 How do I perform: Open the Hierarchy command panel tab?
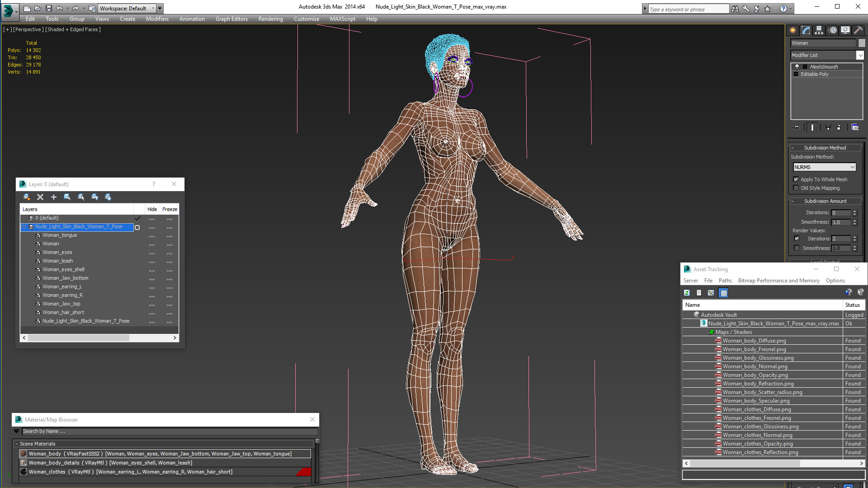tap(819, 30)
